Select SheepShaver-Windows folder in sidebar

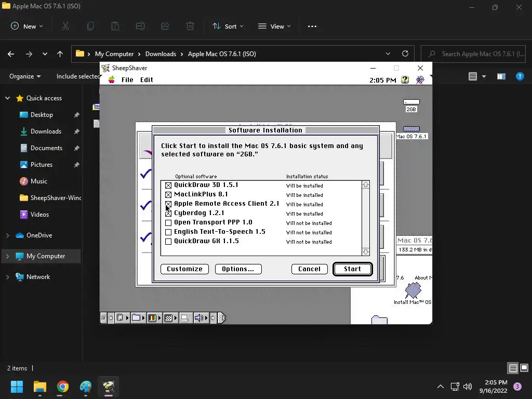(x=50, y=198)
